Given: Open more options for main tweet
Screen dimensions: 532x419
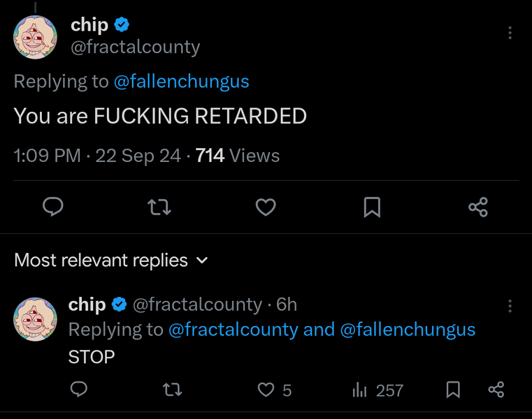Looking at the screenshot, I should click(x=510, y=33).
